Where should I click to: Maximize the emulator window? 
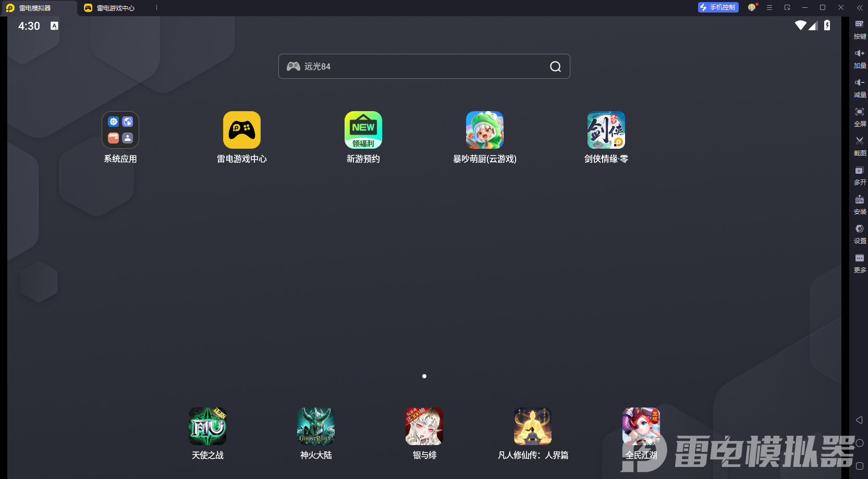[x=823, y=8]
